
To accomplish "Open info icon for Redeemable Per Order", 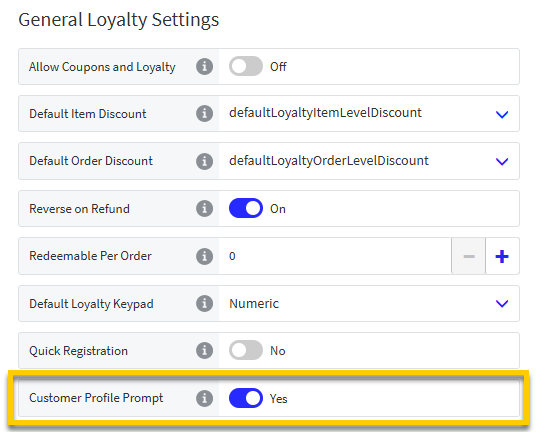I will [204, 256].
